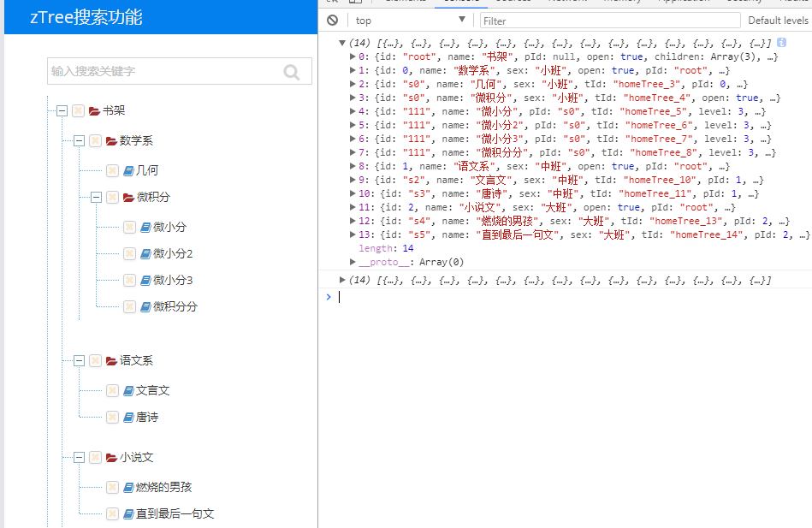Collapse the 小说文 tree node

pyautogui.click(x=80, y=458)
